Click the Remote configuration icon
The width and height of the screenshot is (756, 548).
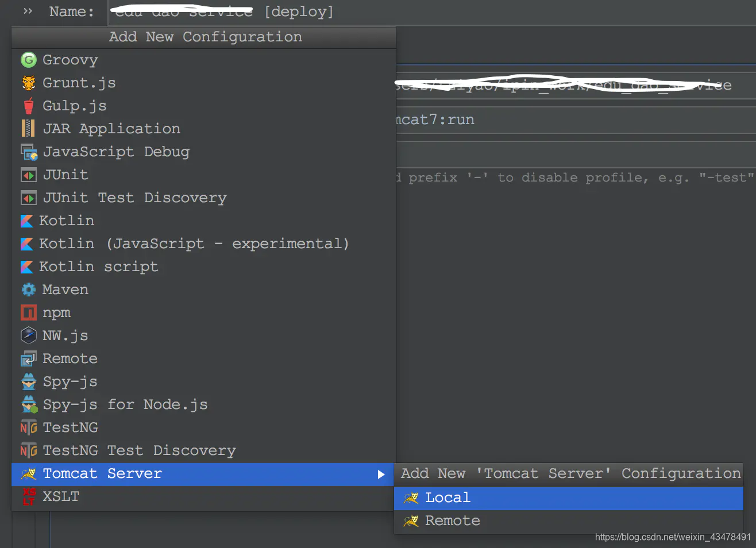click(x=28, y=358)
